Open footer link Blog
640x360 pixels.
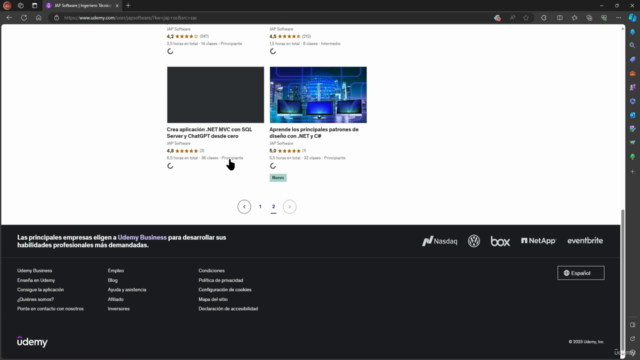pyautogui.click(x=113, y=280)
